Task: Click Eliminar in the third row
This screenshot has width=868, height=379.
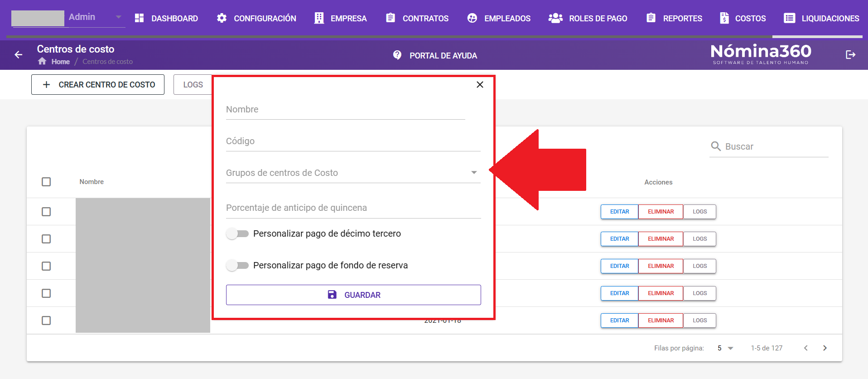Action: tap(661, 266)
